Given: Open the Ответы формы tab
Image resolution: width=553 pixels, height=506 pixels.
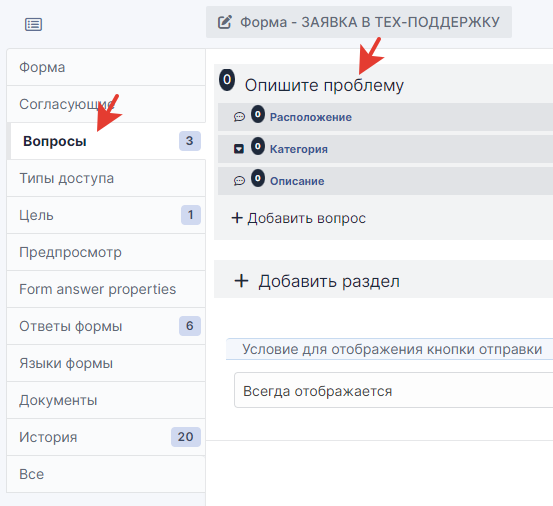Looking at the screenshot, I should [106, 326].
